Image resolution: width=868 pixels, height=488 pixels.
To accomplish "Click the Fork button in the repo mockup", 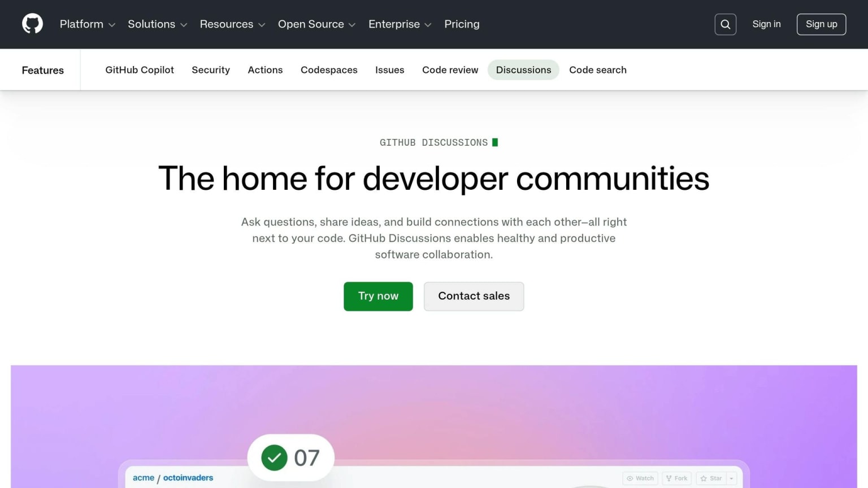I will 677,478.
